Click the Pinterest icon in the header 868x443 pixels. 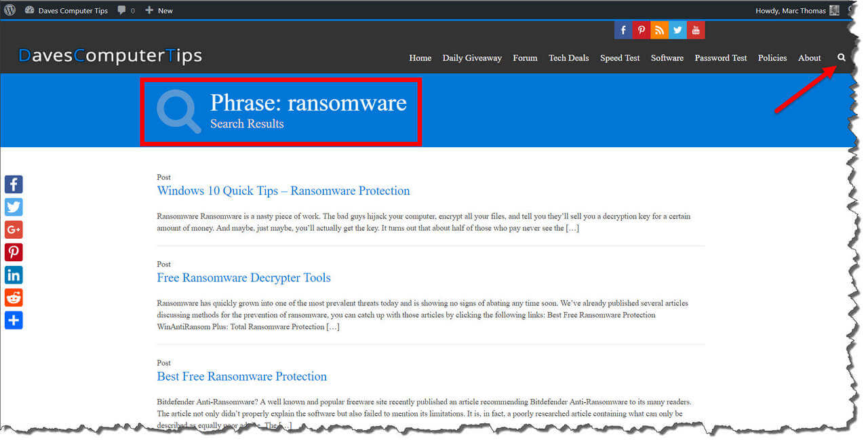[x=641, y=30]
